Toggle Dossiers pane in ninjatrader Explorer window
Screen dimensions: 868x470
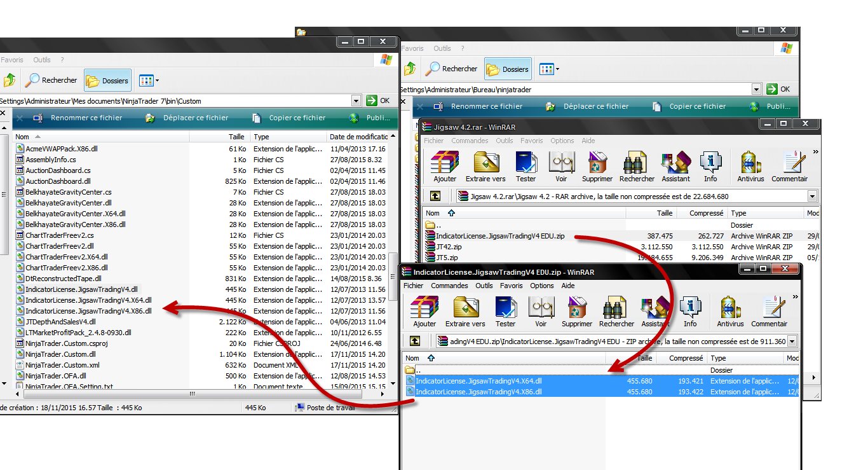tap(508, 69)
